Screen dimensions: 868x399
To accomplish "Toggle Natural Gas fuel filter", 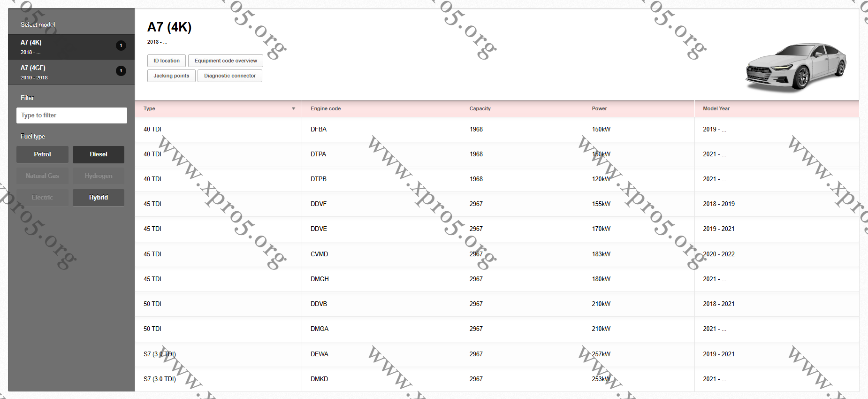I will click(x=42, y=176).
